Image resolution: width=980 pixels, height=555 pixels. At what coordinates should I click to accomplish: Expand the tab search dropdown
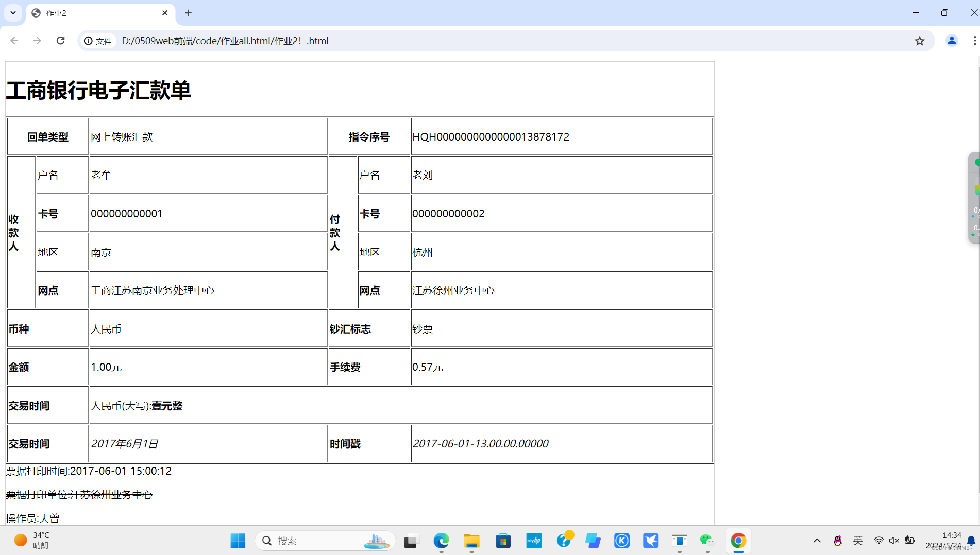coord(13,13)
